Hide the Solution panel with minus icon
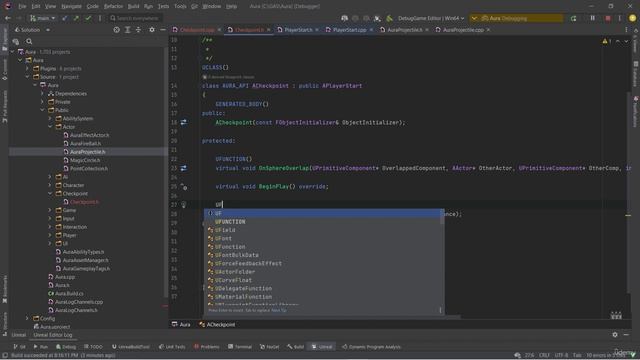The height and width of the screenshot is (360, 640). point(163,30)
